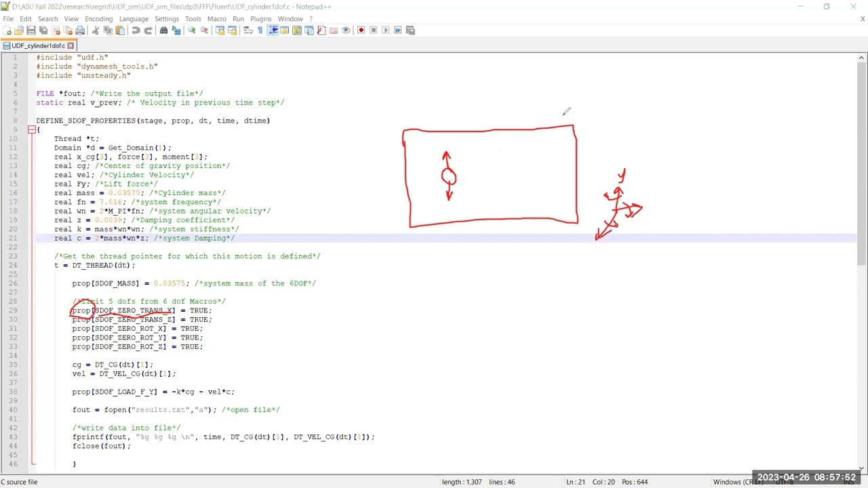Open the Encoding menu
The height and width of the screenshot is (488, 868).
tap(99, 19)
